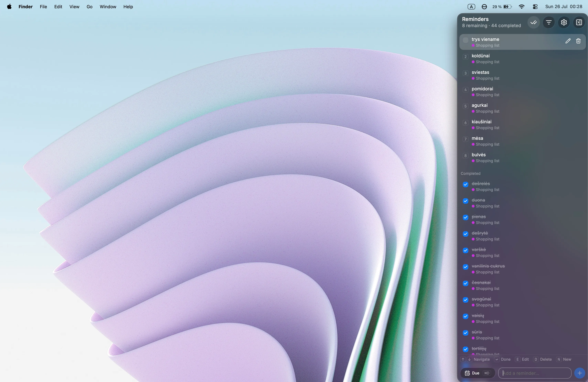Image resolution: width=588 pixels, height=382 pixels.
Task: Click the 'D Delete' shortcut hint
Action: pyautogui.click(x=542, y=359)
